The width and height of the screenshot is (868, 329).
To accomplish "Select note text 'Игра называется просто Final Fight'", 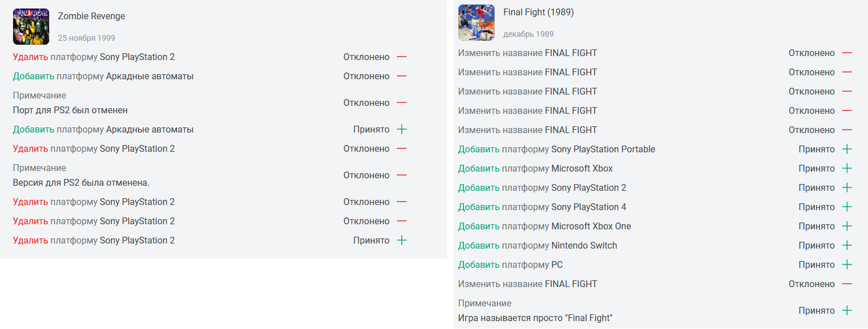I will 535,318.
